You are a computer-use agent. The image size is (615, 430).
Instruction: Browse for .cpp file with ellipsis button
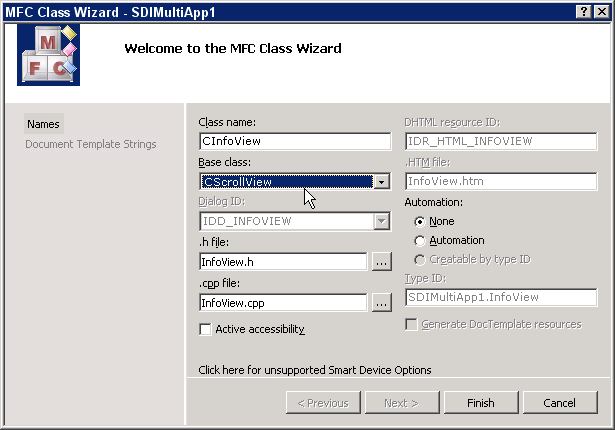[382, 303]
